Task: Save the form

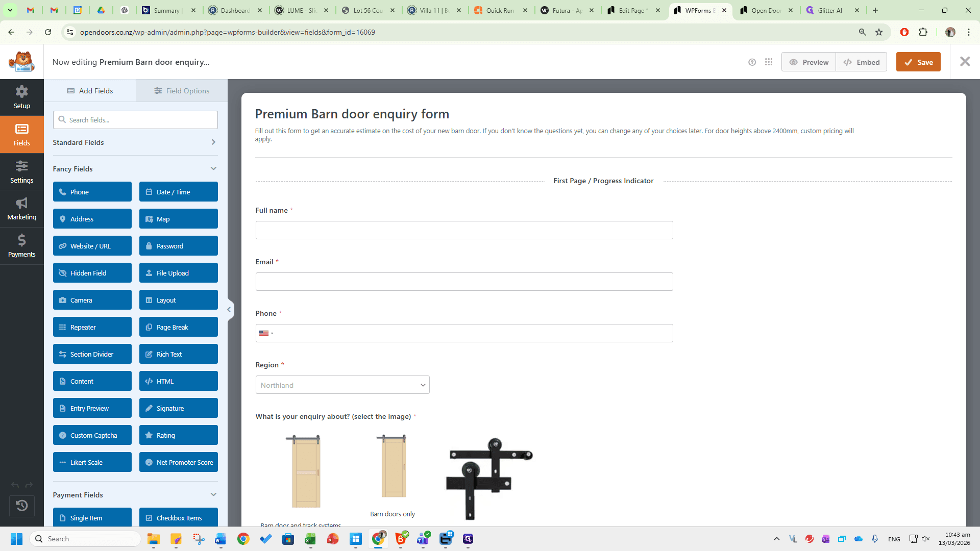Action: coord(918,62)
